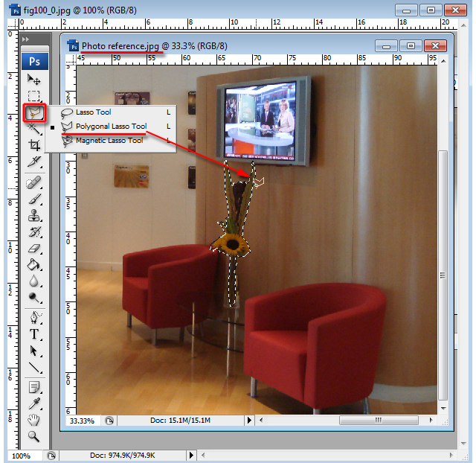
Task: Click horizontal scrollbar thumb of Photo reference window
Action: [x=379, y=421]
